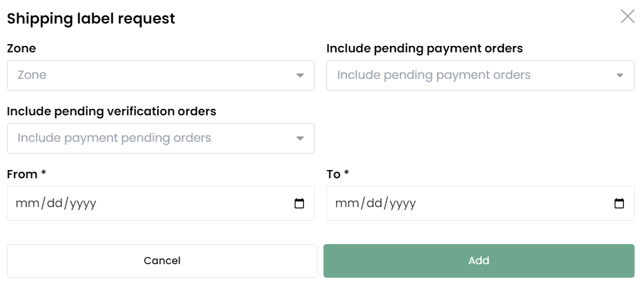Open the calendar picker in the From field
The height and width of the screenshot is (283, 644).
[299, 203]
